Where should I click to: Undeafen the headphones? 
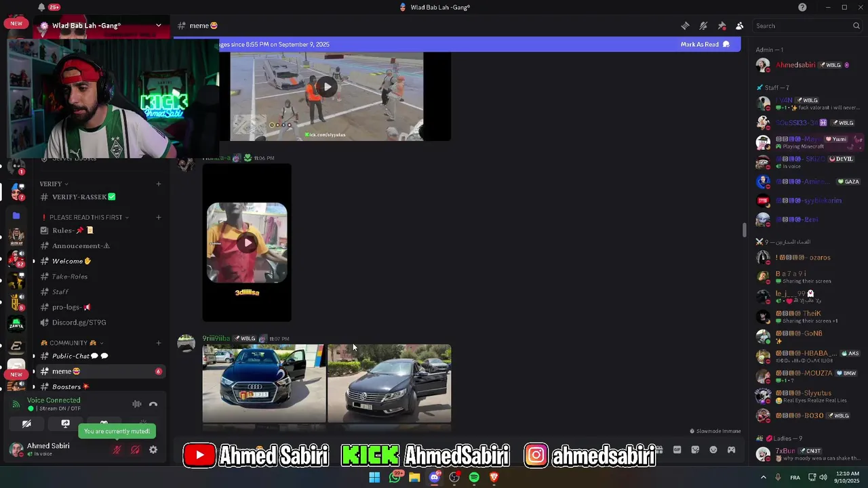(x=135, y=449)
